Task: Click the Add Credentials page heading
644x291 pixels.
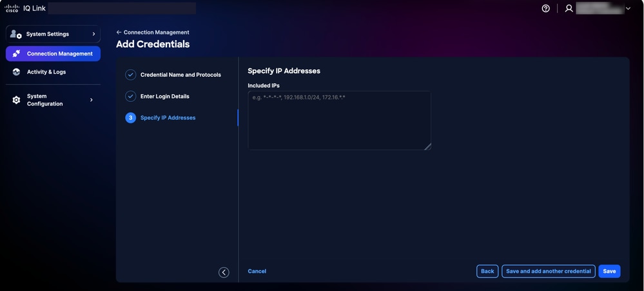Action: pos(153,44)
